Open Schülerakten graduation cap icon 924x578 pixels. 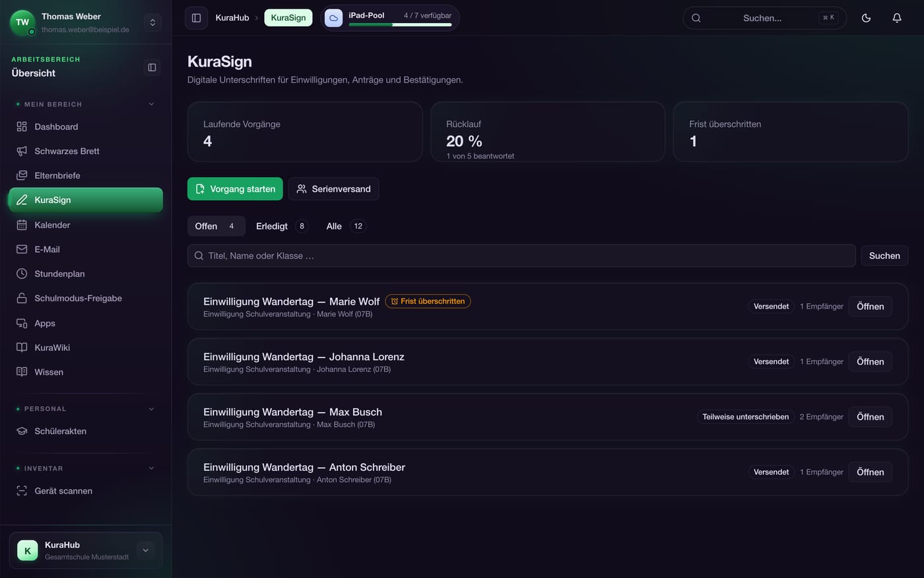[x=22, y=431]
